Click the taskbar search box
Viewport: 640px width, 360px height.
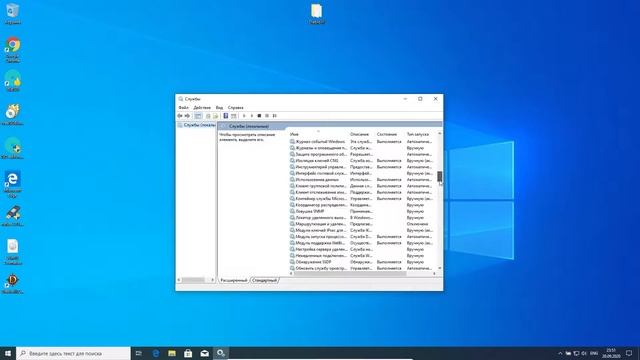[x=73, y=353]
